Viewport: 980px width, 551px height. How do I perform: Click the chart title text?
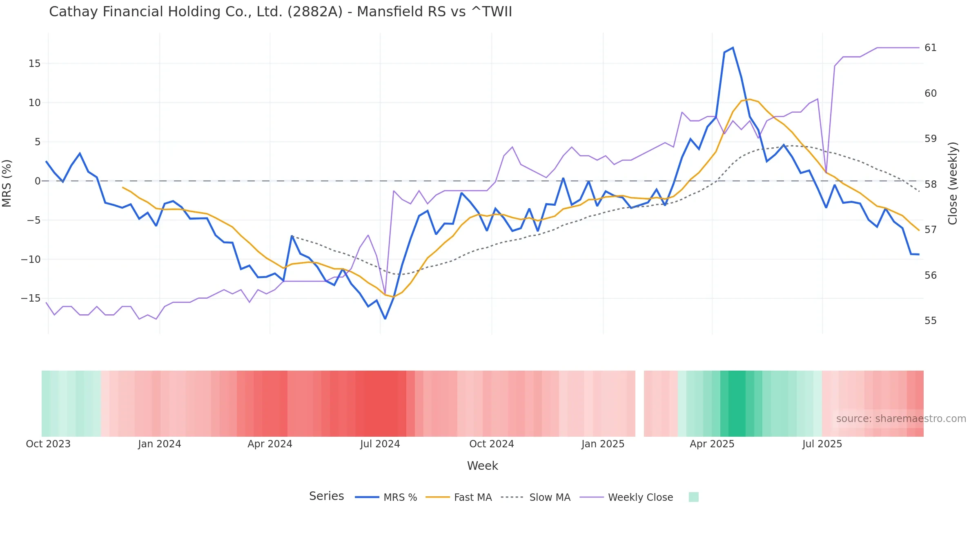pyautogui.click(x=281, y=12)
